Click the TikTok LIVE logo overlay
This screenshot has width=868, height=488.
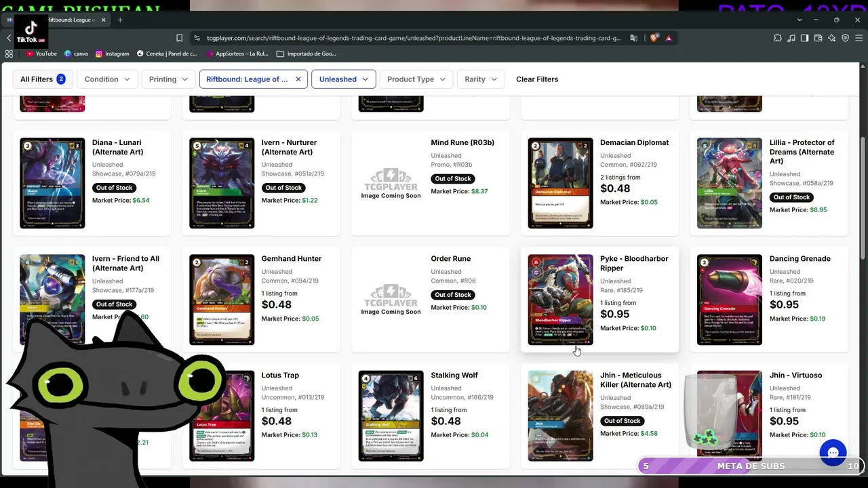(x=31, y=31)
